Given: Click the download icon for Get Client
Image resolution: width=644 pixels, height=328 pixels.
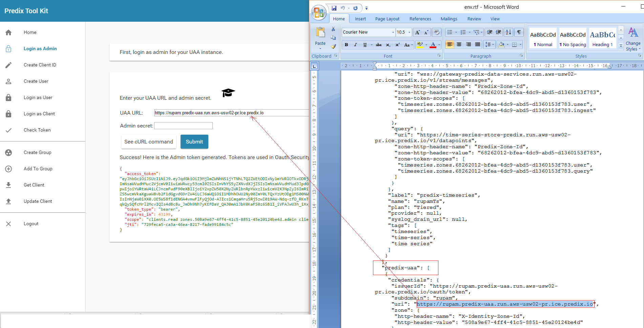Looking at the screenshot, I should pos(8,185).
